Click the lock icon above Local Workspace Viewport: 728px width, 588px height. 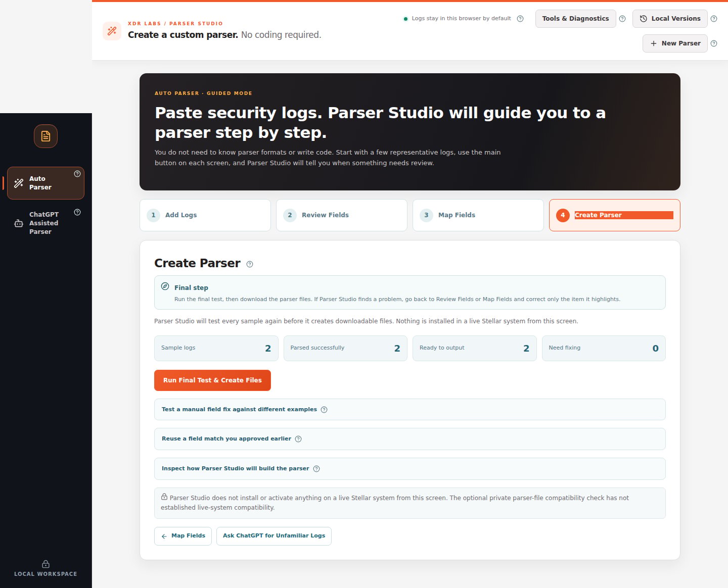click(x=45, y=564)
